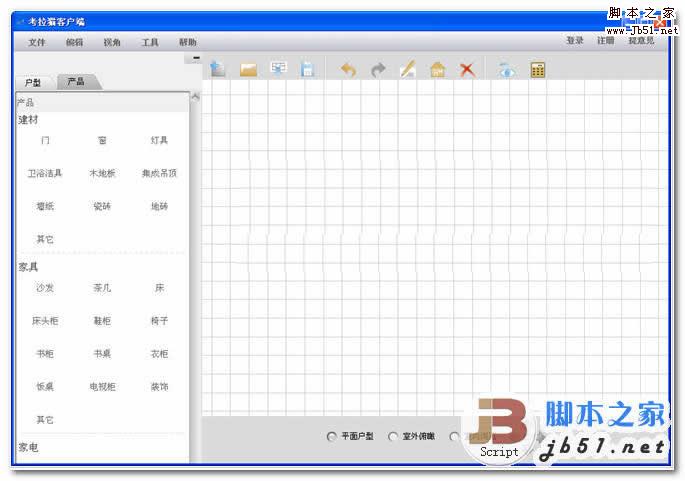Choose 门 under 建材
The image size is (685, 481).
(45, 140)
